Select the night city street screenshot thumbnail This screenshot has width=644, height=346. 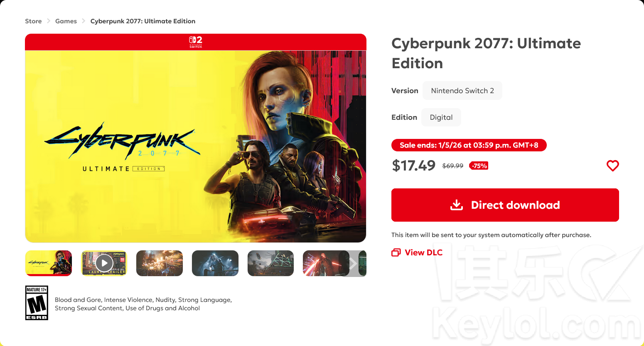click(x=160, y=263)
